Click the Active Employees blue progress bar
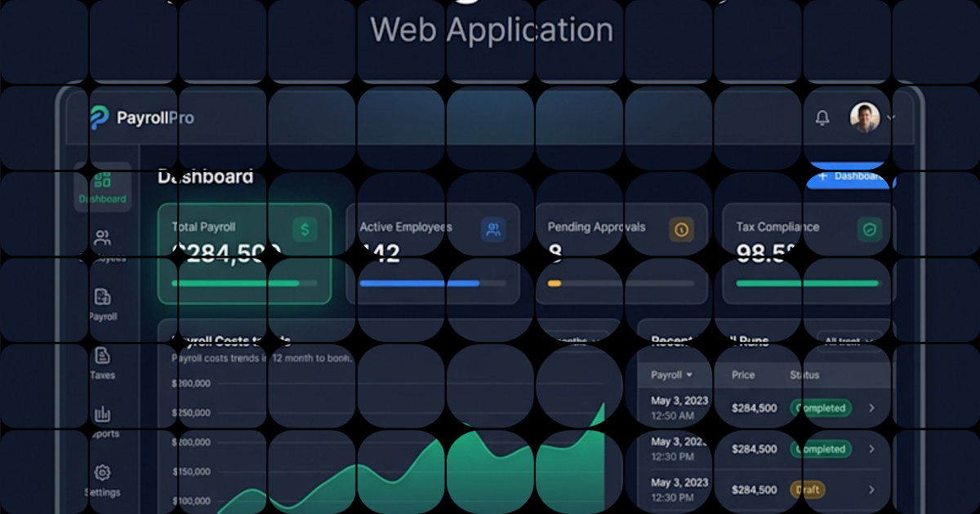This screenshot has height=514, width=980. 420,283
